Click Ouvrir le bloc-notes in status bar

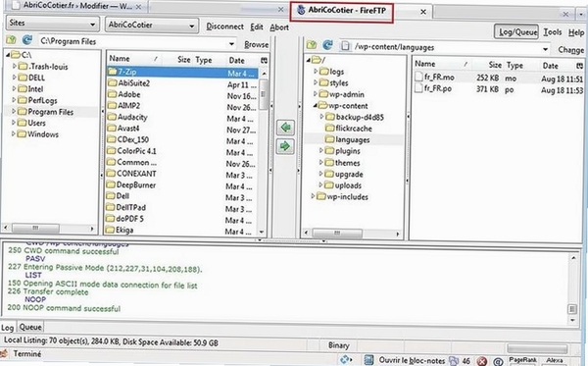coord(412,360)
